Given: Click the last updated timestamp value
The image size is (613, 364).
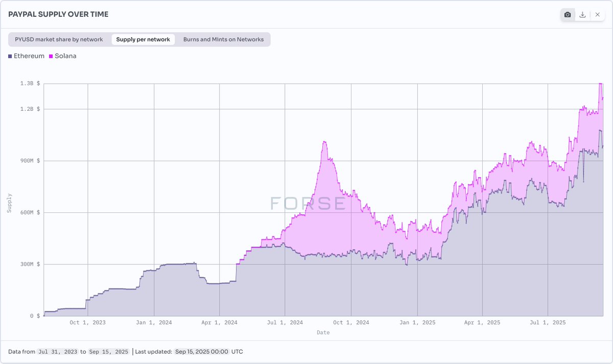Looking at the screenshot, I should (201, 352).
